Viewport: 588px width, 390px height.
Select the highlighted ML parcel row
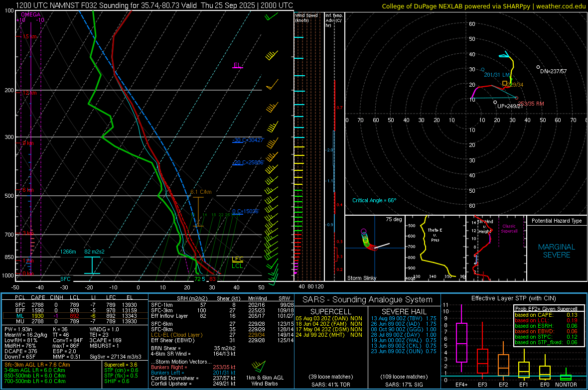75,316
